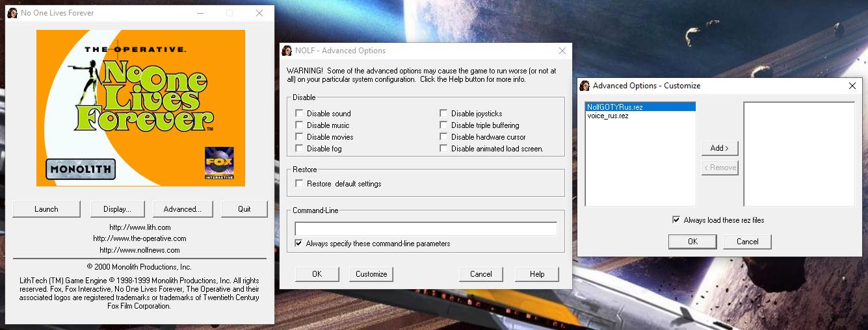The image size is (868, 330).
Task: Open Help in Advanced Options dialog
Action: tap(536, 274)
